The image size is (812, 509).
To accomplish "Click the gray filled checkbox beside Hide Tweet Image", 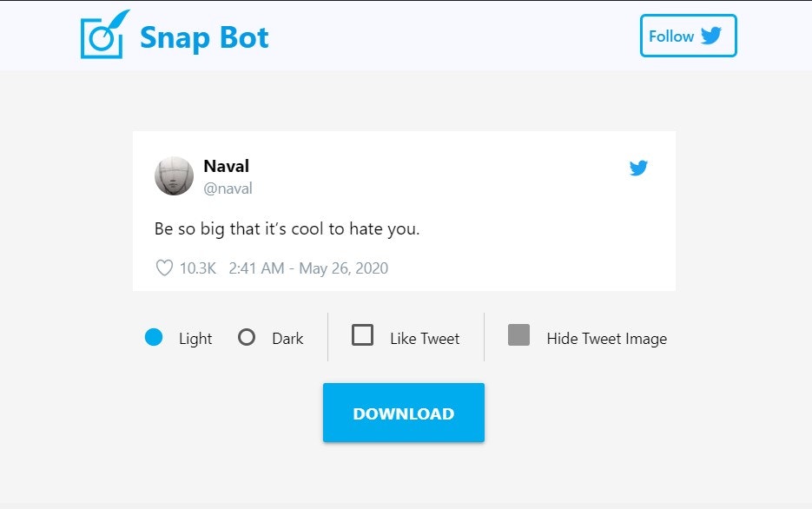I will 518,337.
